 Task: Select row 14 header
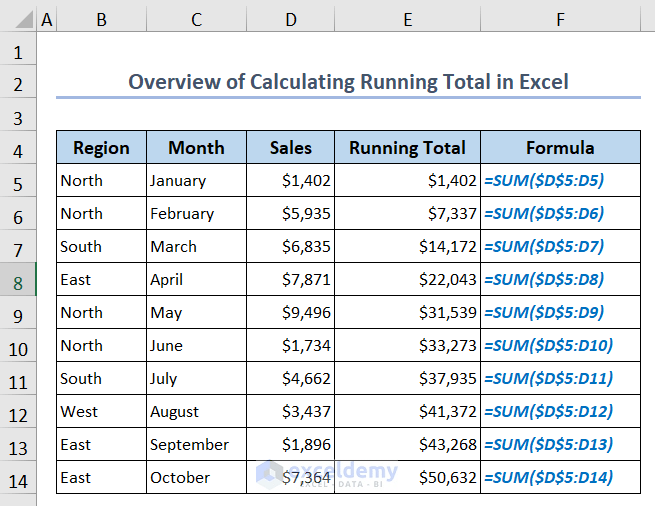tap(18, 478)
